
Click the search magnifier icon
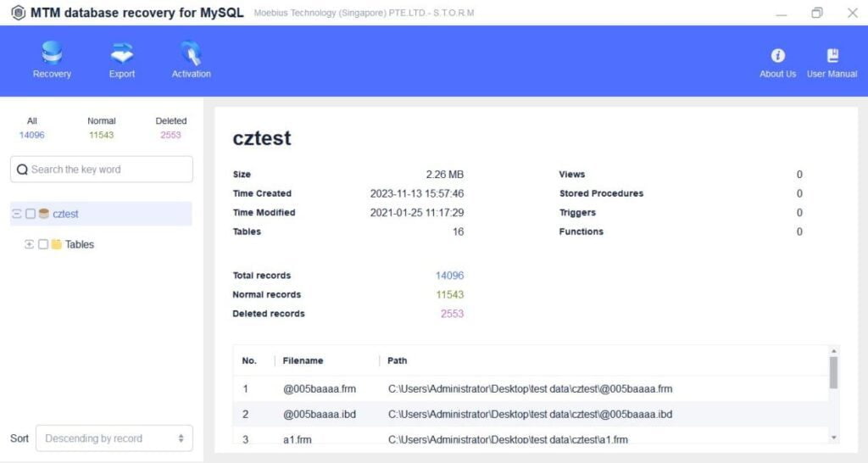[22, 170]
